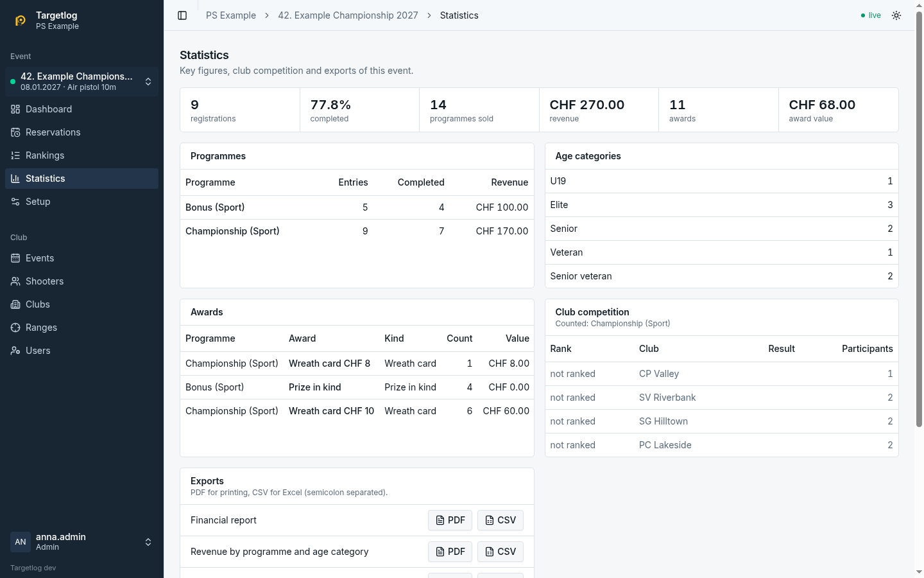Export Revenue by programme CSV
This screenshot has height=578, width=924.
pos(501,552)
